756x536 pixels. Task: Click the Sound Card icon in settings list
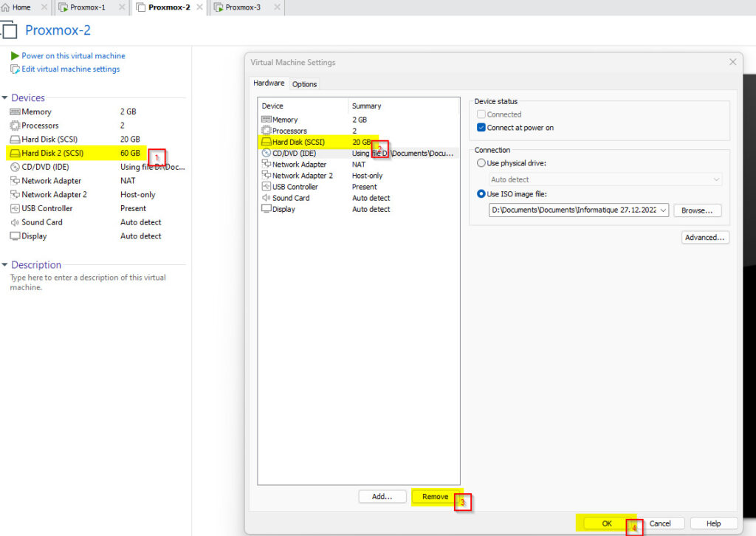point(266,198)
